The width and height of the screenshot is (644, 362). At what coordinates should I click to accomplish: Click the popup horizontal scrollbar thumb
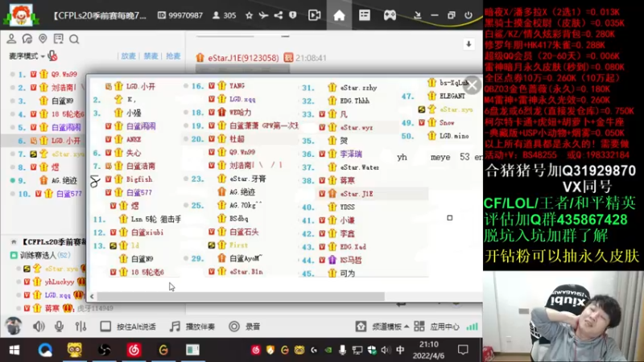coord(241,296)
